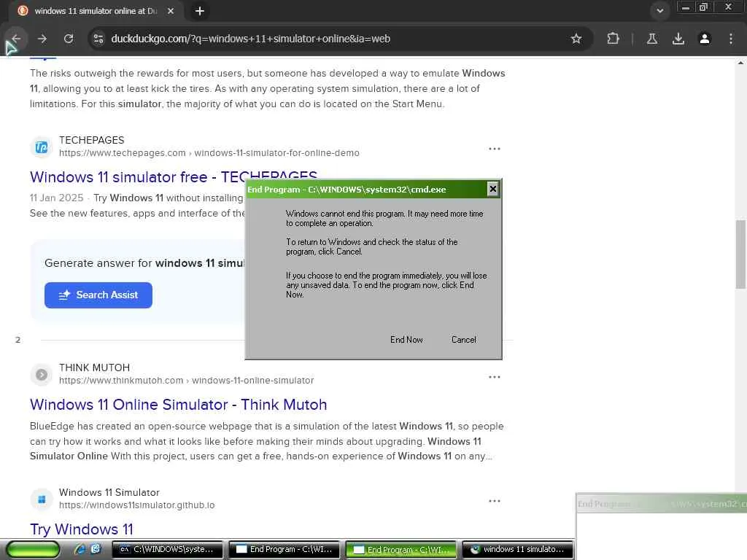747x560 pixels.
Task: Open the profile avatar icon
Action: (x=705, y=39)
